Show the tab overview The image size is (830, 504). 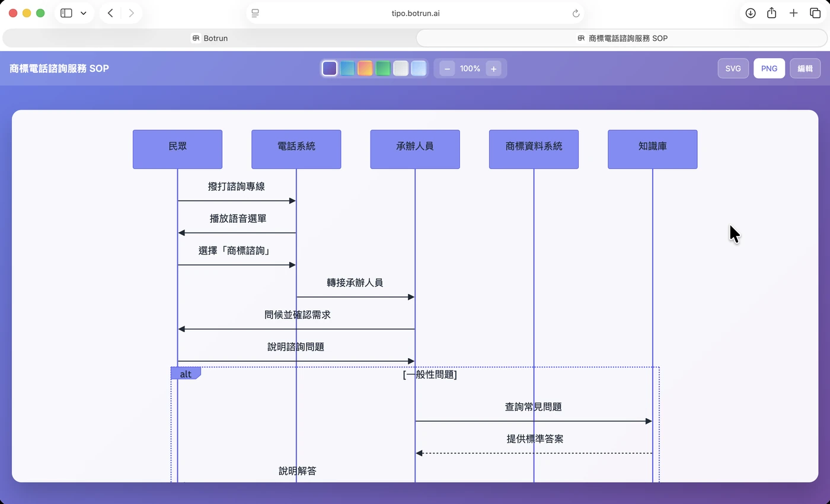[815, 13]
